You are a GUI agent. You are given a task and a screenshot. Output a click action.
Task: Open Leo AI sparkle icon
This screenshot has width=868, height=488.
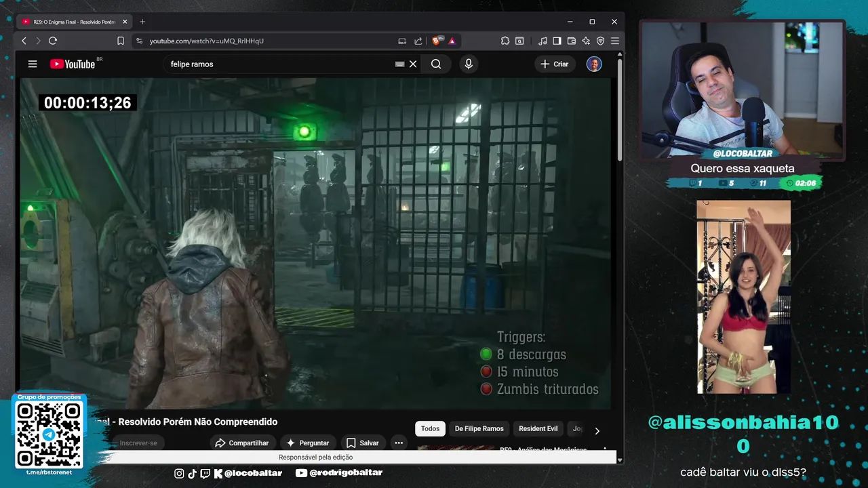coord(586,41)
